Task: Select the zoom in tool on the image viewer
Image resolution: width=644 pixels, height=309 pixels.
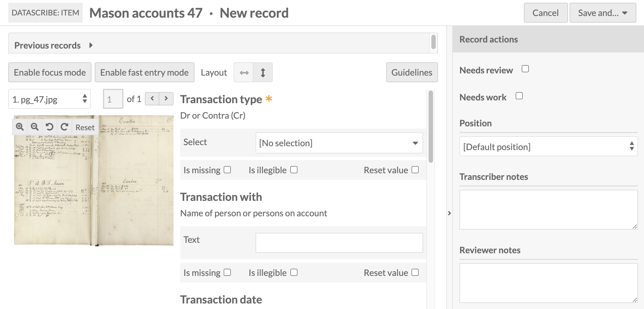Action: tap(20, 127)
